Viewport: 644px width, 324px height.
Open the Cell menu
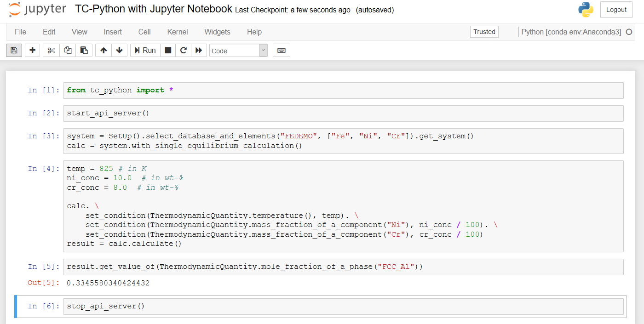(144, 32)
